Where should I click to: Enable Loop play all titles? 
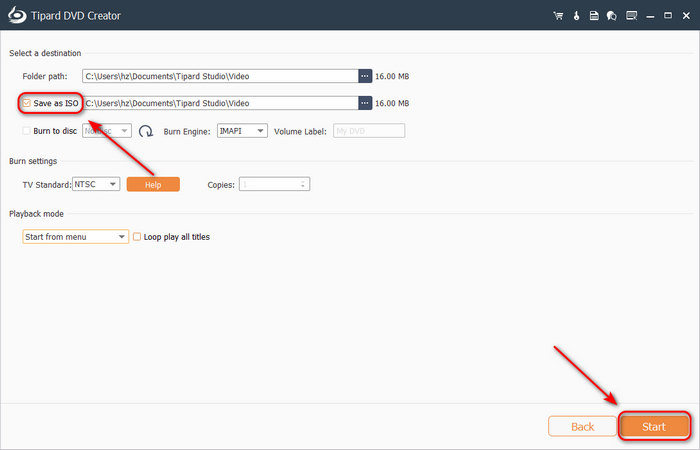click(x=137, y=237)
